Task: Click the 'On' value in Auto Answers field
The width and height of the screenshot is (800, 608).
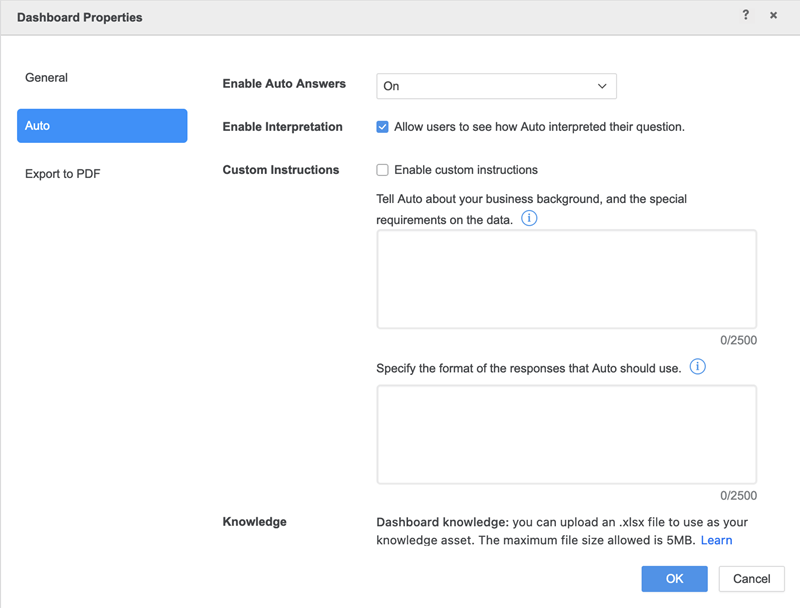Action: point(392,86)
